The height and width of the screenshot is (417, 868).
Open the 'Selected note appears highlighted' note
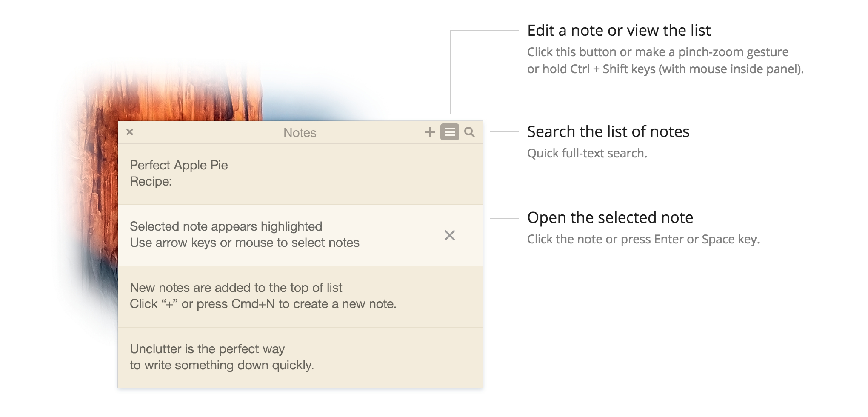point(255,236)
